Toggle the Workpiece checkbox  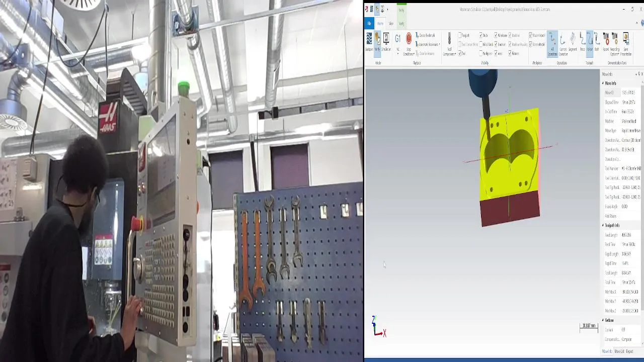(481, 53)
